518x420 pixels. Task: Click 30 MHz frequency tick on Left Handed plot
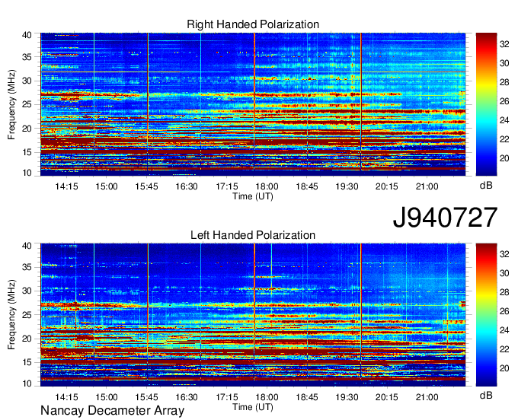pyautogui.click(x=27, y=291)
